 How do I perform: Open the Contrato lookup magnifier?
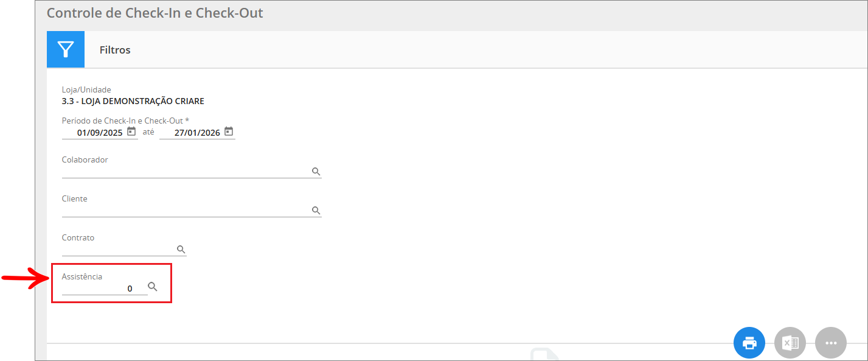pyautogui.click(x=181, y=250)
